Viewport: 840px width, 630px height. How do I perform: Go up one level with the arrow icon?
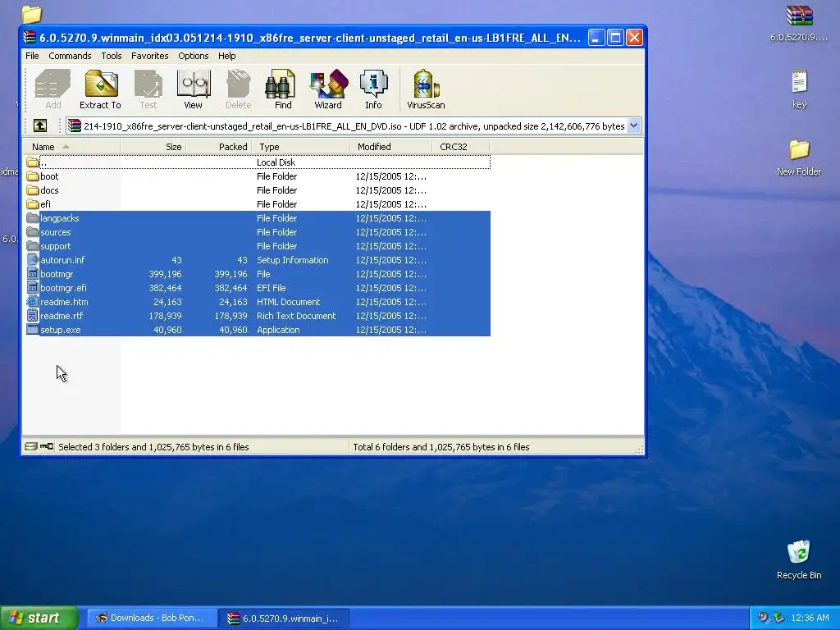[40, 126]
